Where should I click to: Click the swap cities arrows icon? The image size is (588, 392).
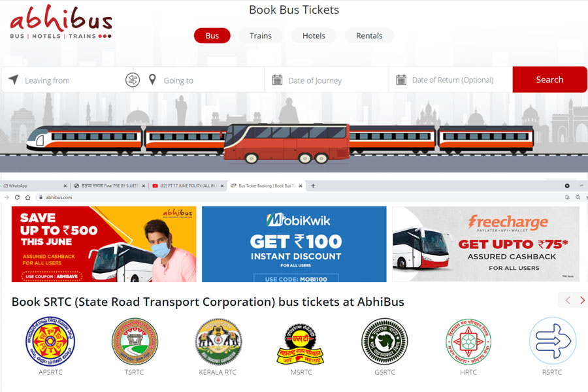pos(133,80)
